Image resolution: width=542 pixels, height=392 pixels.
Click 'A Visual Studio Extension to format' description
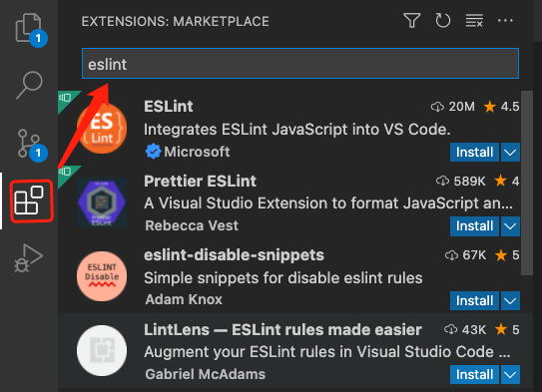pos(328,203)
